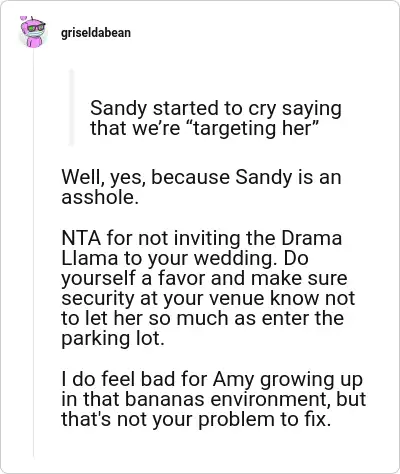400x474 pixels.
Task: Open griseldabean's pink robot avatar
Action: point(32,32)
